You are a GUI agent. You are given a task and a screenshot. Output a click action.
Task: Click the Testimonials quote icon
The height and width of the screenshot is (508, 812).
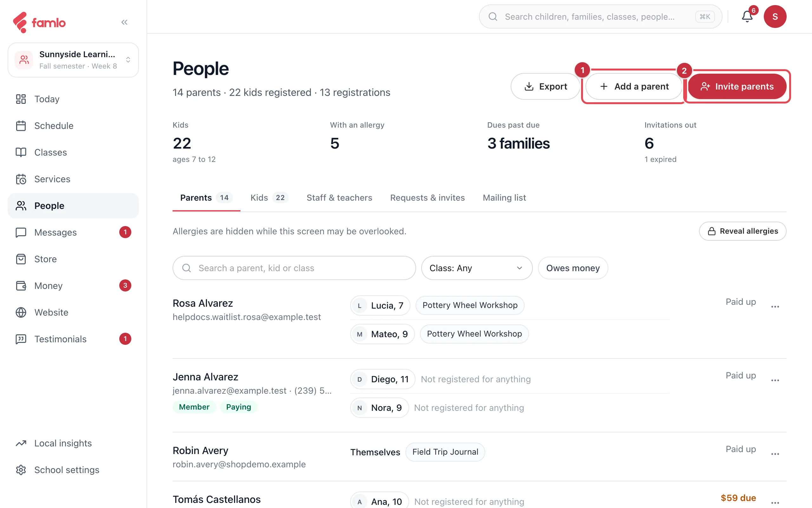[21, 339]
